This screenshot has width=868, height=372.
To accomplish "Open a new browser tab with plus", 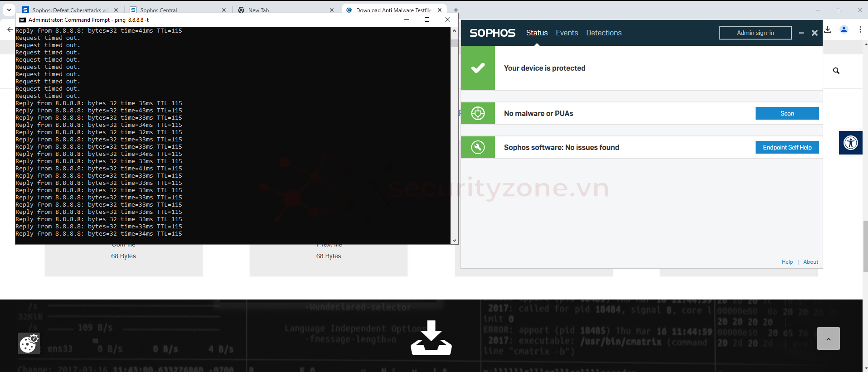I will tap(456, 10).
